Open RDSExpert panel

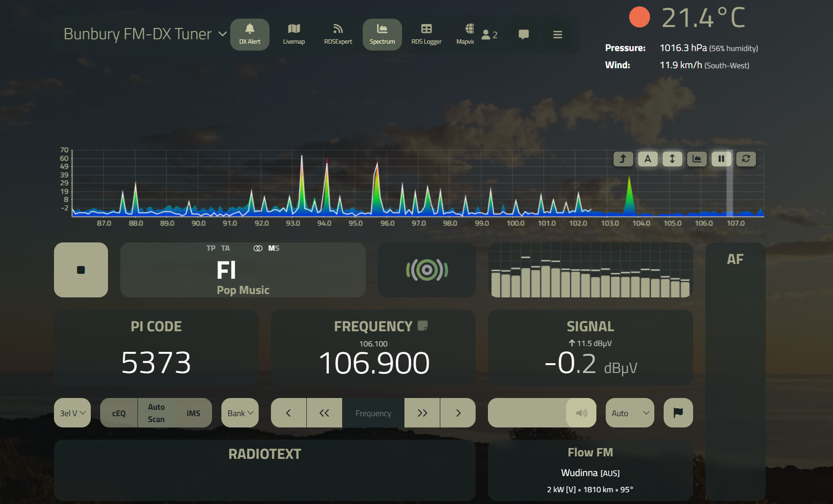pos(338,34)
